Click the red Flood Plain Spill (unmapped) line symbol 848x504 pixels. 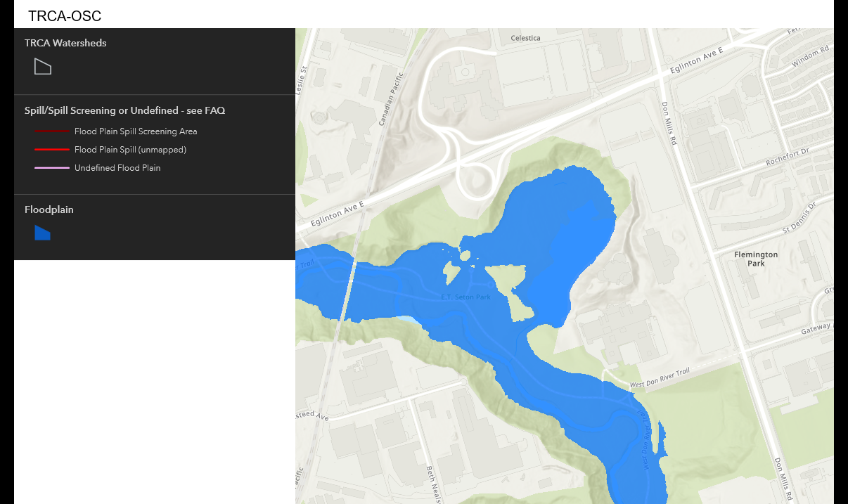click(52, 150)
